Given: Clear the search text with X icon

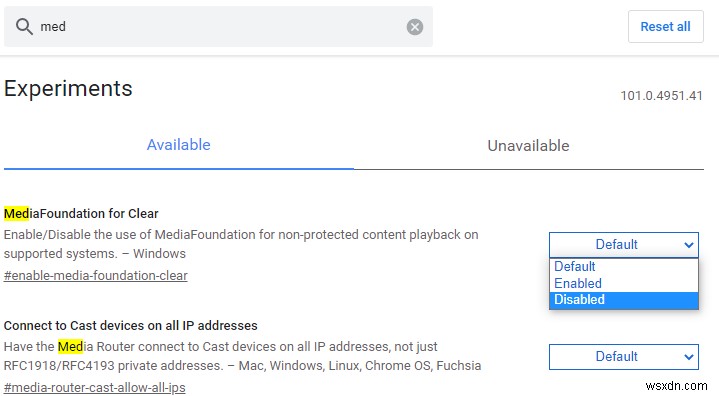Looking at the screenshot, I should click(x=415, y=27).
